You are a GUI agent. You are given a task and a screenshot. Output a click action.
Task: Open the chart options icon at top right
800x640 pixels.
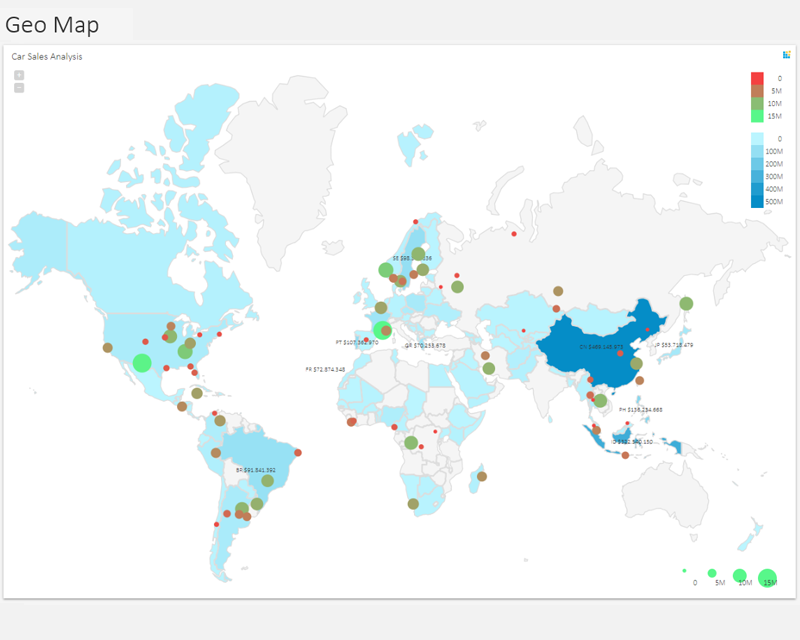click(787, 55)
